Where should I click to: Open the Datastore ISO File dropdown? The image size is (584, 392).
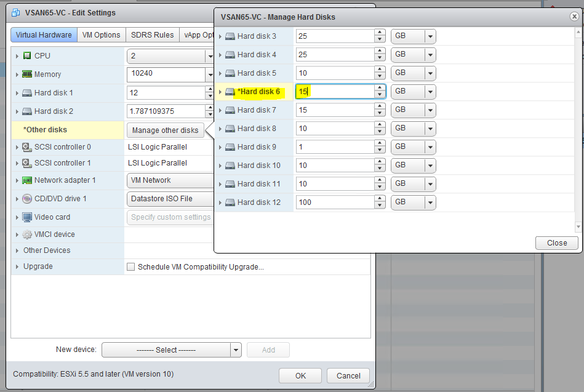pyautogui.click(x=170, y=199)
